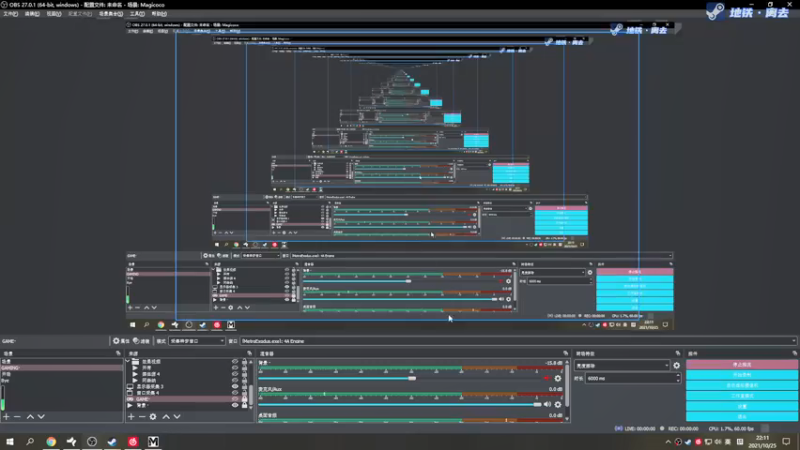This screenshot has width=800, height=450.
Task: Toggle visibility of GAME source
Action: (235, 399)
